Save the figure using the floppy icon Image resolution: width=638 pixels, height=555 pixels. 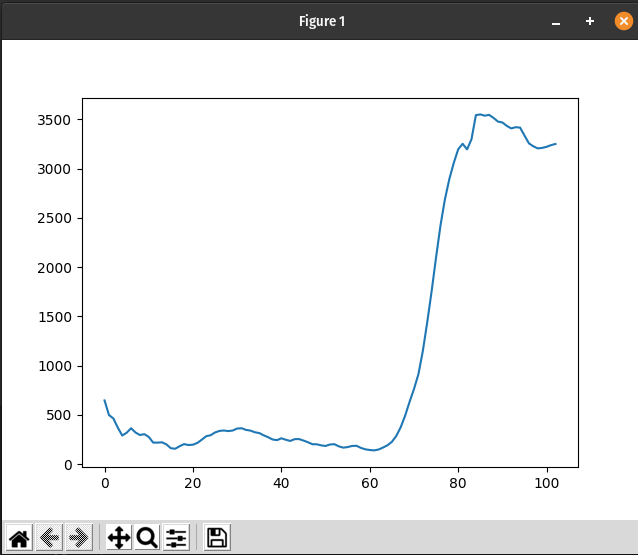(x=217, y=538)
